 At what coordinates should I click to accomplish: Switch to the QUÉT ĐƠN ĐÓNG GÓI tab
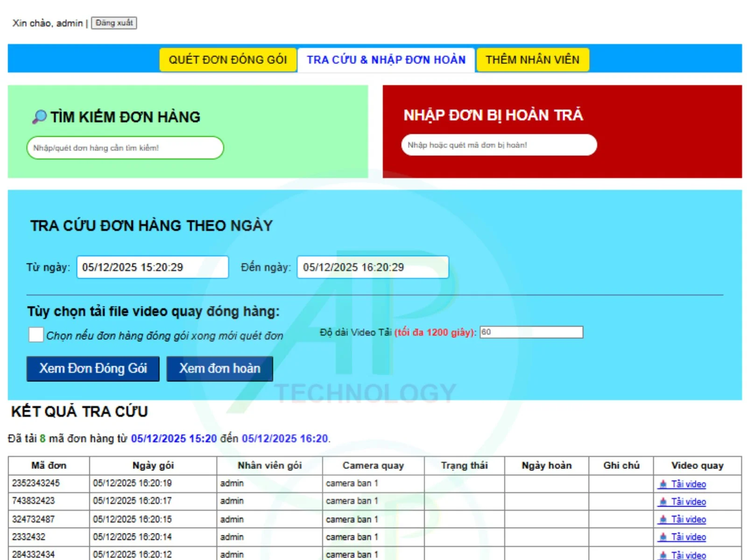pyautogui.click(x=228, y=59)
